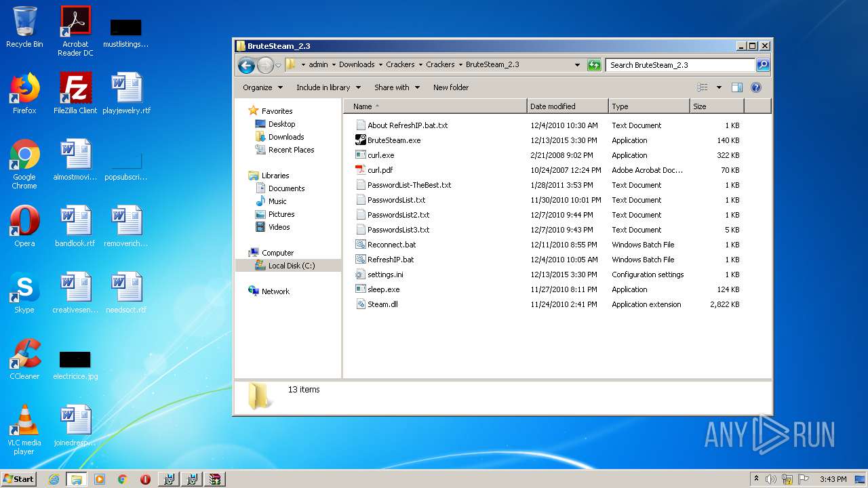Image resolution: width=868 pixels, height=488 pixels.
Task: Click the PasswordsList3.txt file name
Action: pyautogui.click(x=399, y=230)
